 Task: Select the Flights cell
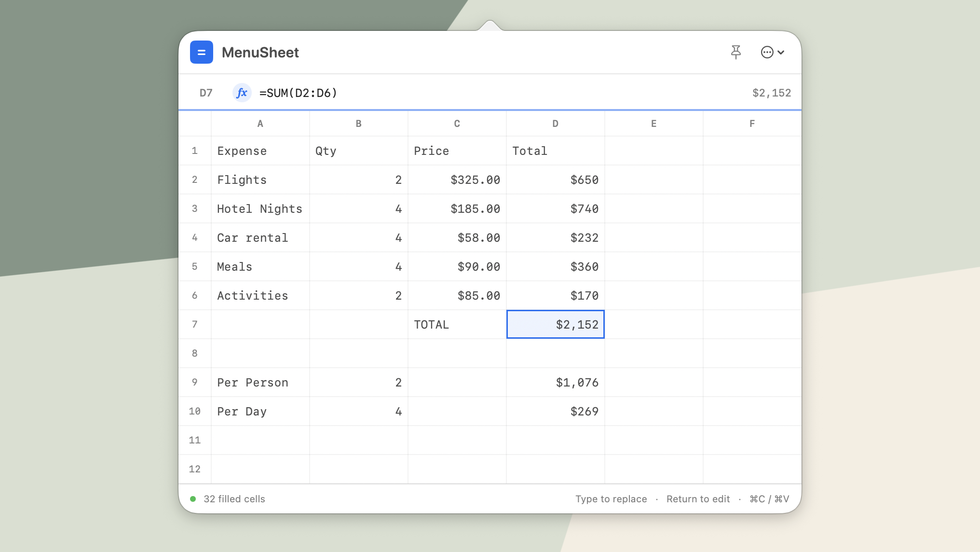click(x=260, y=179)
